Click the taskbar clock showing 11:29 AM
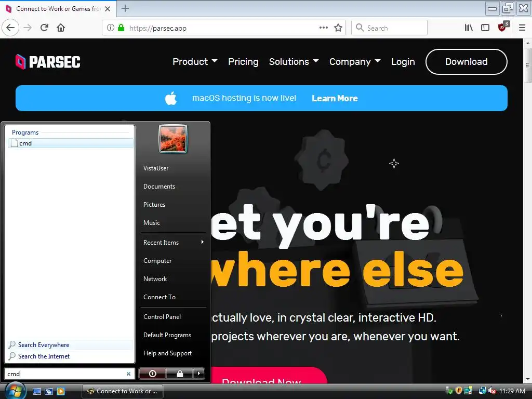 tap(512, 391)
